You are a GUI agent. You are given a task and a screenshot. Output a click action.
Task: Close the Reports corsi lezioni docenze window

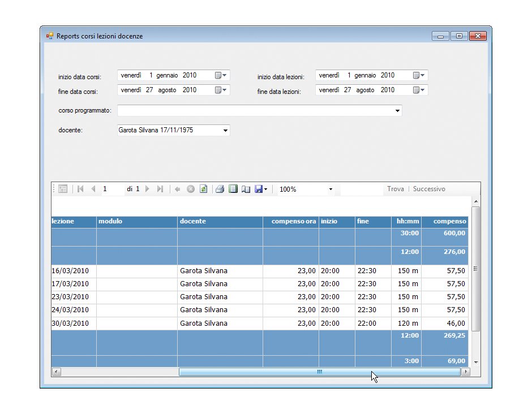[478, 36]
